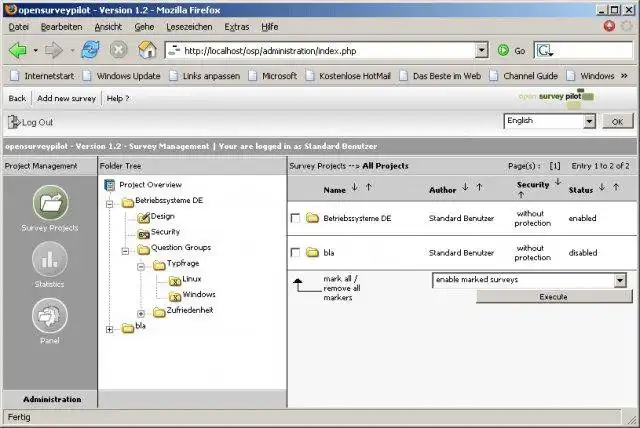The width and height of the screenshot is (640, 428).
Task: Open the Statistics sidebar icon
Action: [49, 259]
